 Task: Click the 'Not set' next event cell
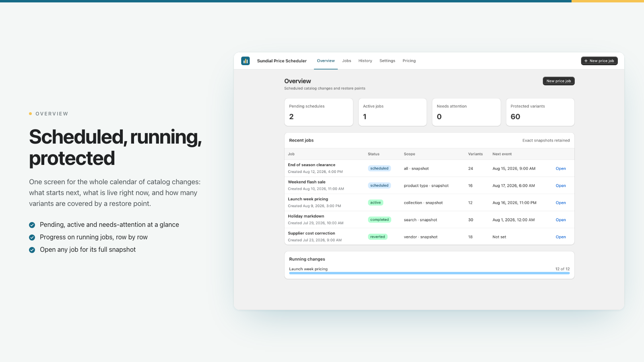coord(499,237)
